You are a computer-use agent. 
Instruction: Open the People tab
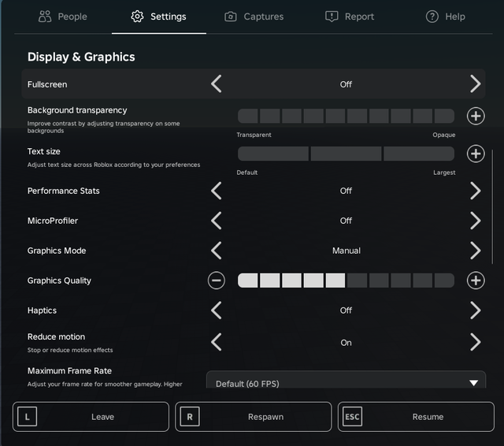[x=63, y=17]
